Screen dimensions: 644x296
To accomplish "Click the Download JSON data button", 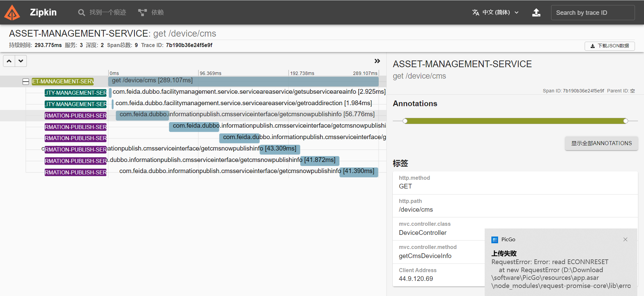I will click(609, 46).
